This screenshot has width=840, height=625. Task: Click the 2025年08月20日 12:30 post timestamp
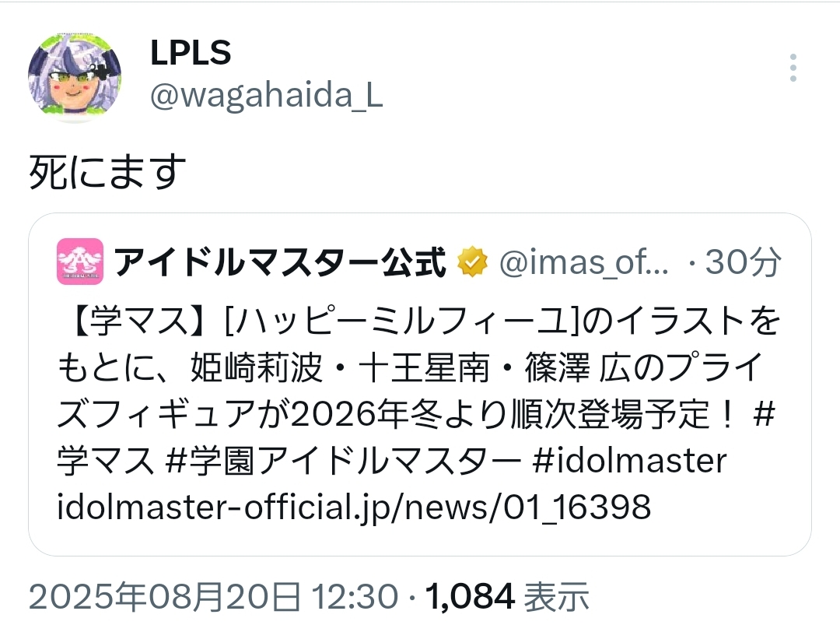tap(213, 596)
